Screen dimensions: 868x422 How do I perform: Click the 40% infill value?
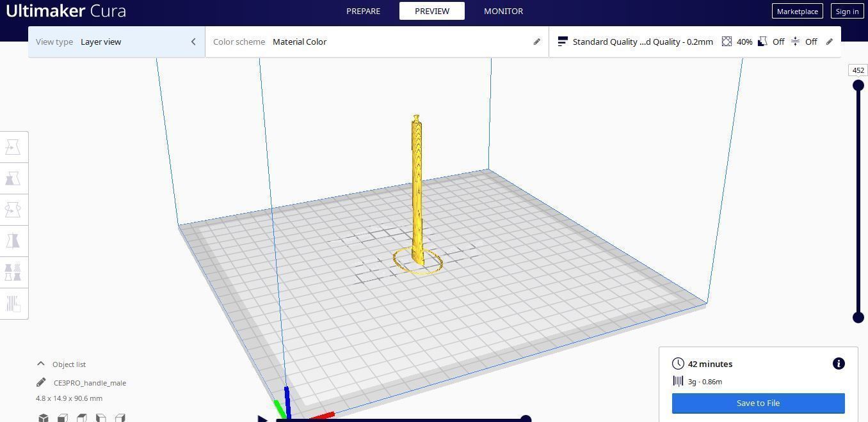pyautogui.click(x=744, y=42)
